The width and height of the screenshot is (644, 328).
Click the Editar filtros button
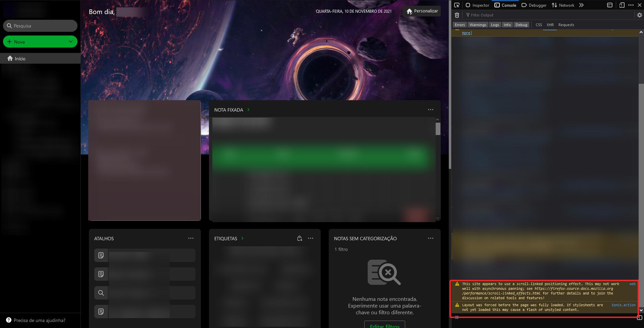pos(384,326)
